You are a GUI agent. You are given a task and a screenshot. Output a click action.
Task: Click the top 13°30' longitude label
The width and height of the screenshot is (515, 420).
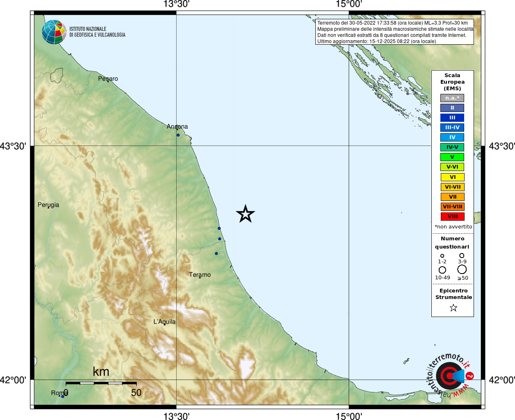(176, 4)
